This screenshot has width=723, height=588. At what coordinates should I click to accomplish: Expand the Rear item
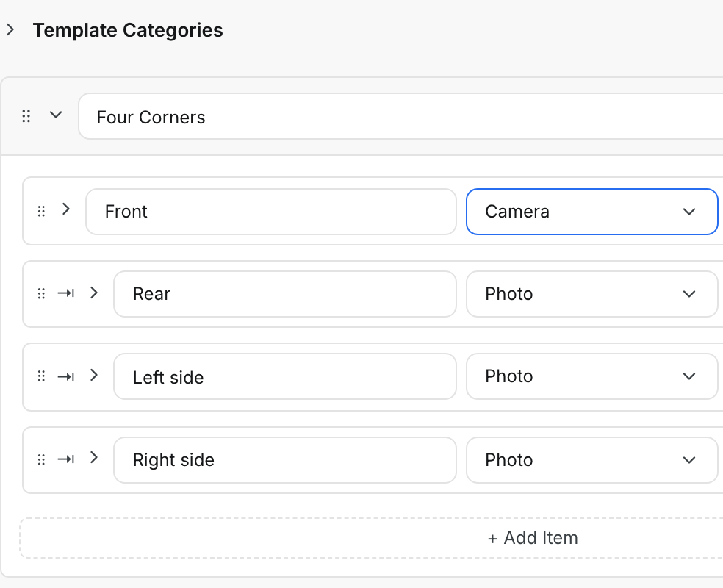pos(94,293)
